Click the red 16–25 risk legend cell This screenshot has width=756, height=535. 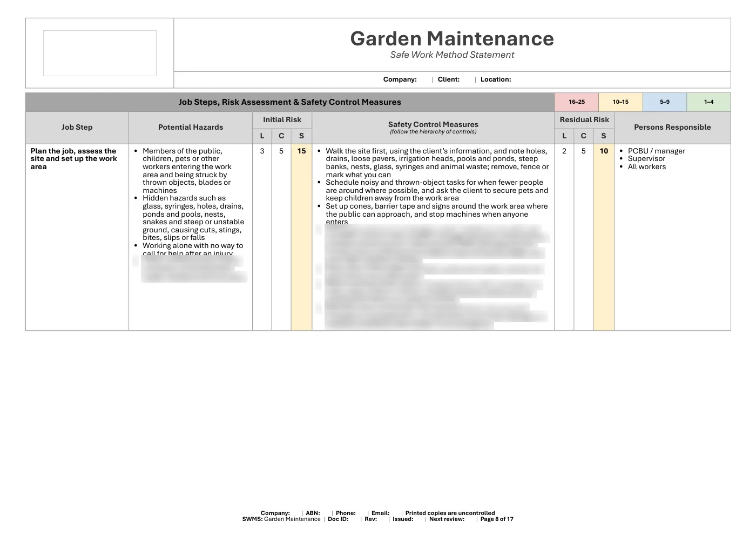click(577, 102)
